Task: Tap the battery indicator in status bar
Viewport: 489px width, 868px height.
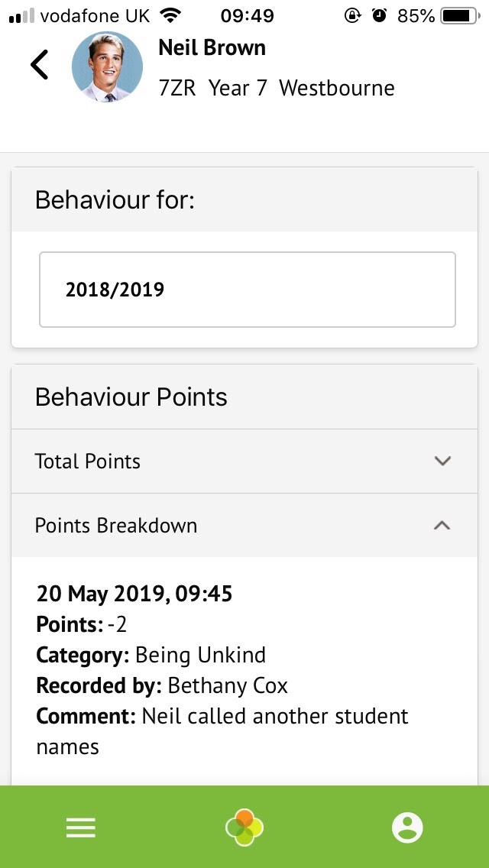Action: (458, 15)
